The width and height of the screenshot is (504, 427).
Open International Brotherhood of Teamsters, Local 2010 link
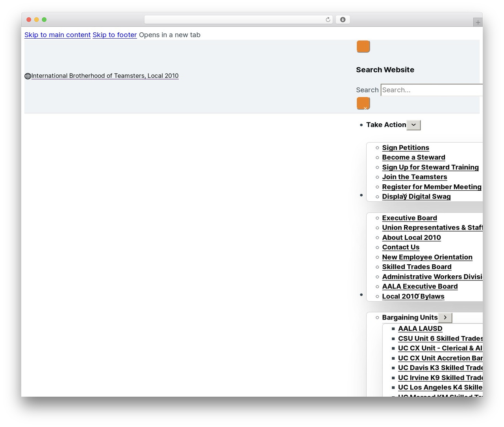(105, 76)
